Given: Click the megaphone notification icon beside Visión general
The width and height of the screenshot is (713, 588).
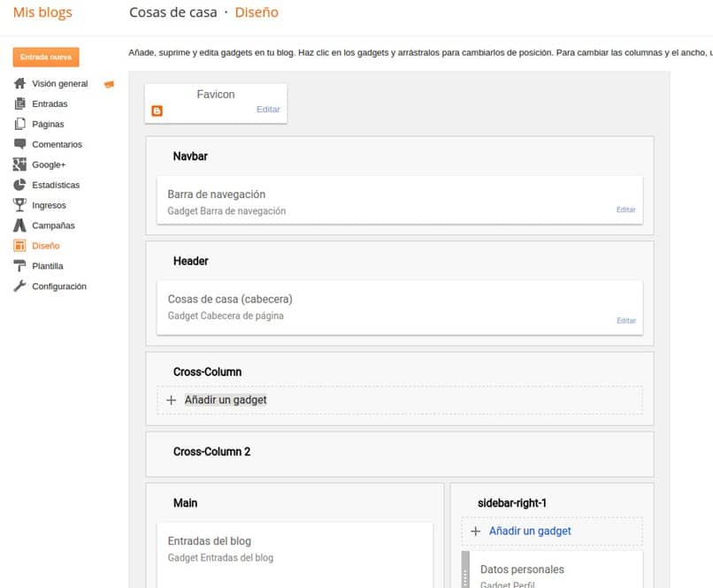Looking at the screenshot, I should pos(110,84).
